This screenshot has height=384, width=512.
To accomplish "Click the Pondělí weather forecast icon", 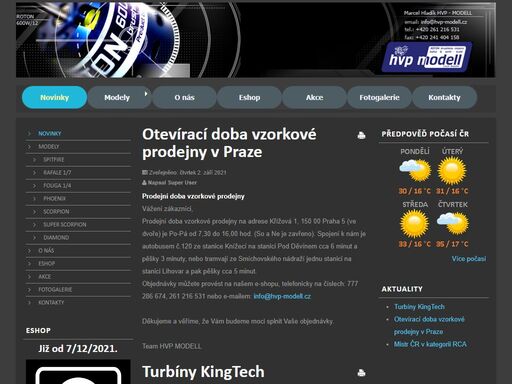I will pyautogui.click(x=415, y=170).
